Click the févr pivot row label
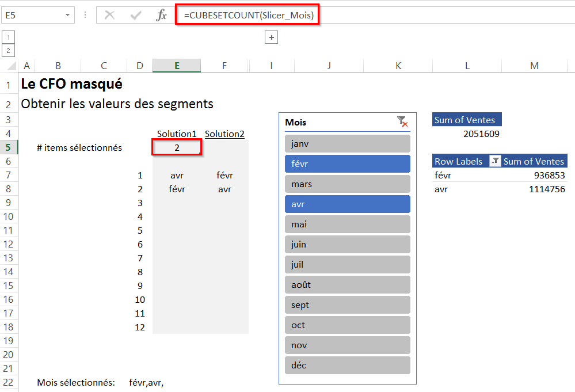Screen dimensions: 575x392 [x=443, y=176]
